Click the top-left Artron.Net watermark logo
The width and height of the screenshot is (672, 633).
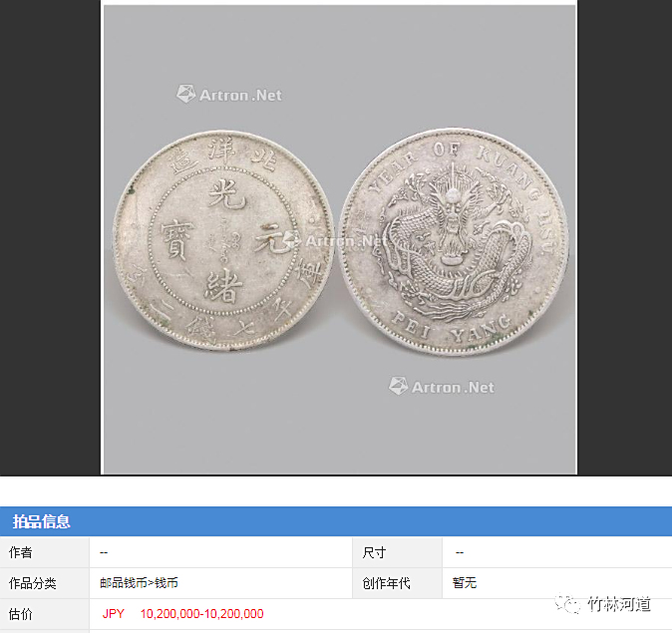click(x=229, y=95)
